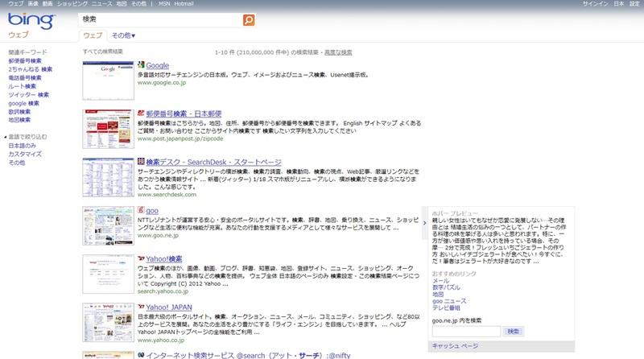
Task: Click the hover preview arrow beside goo result
Action: coord(425,223)
